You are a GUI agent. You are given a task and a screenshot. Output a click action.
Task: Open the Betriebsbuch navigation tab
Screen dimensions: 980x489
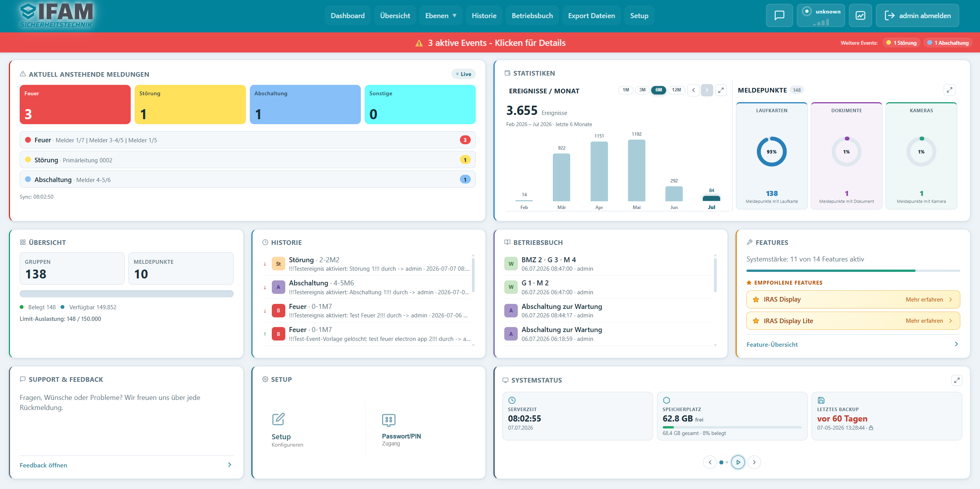coord(532,15)
